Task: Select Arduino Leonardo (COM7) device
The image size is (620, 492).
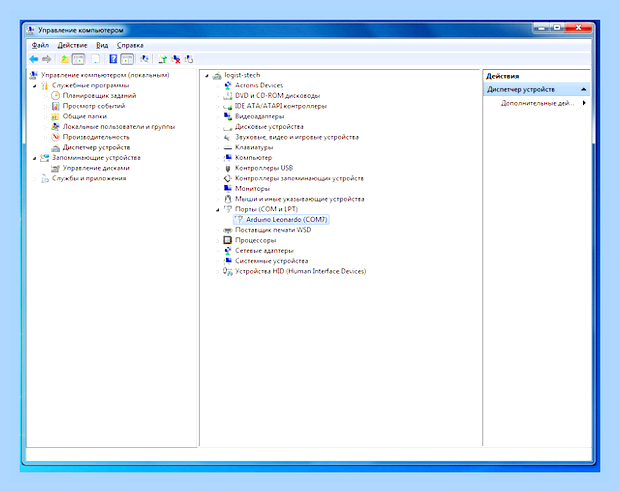Action: click(x=286, y=220)
